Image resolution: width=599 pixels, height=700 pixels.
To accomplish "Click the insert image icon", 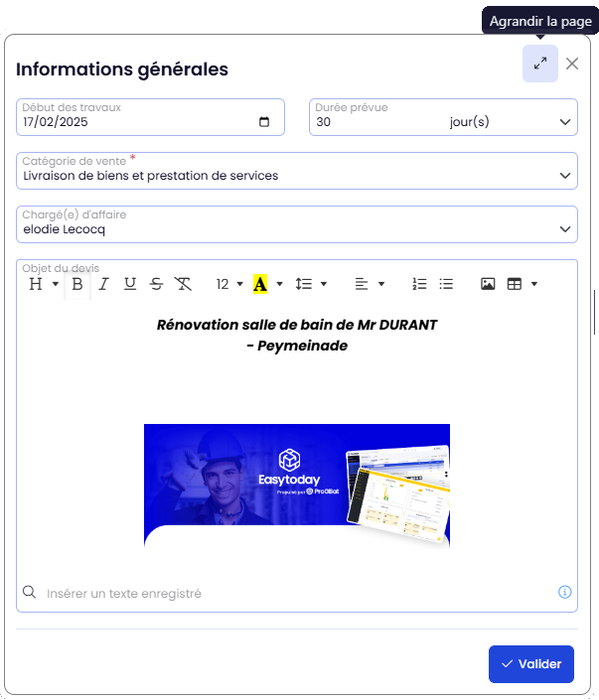I will (x=488, y=284).
